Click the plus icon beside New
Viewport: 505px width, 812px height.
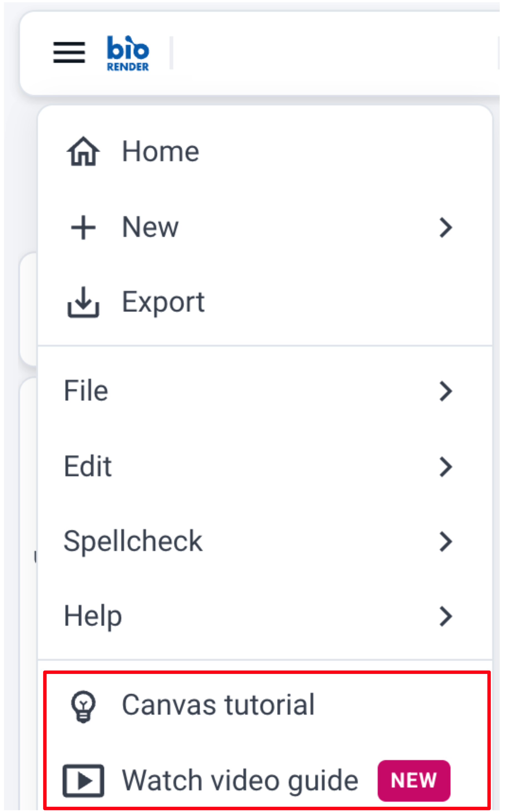pyautogui.click(x=83, y=227)
